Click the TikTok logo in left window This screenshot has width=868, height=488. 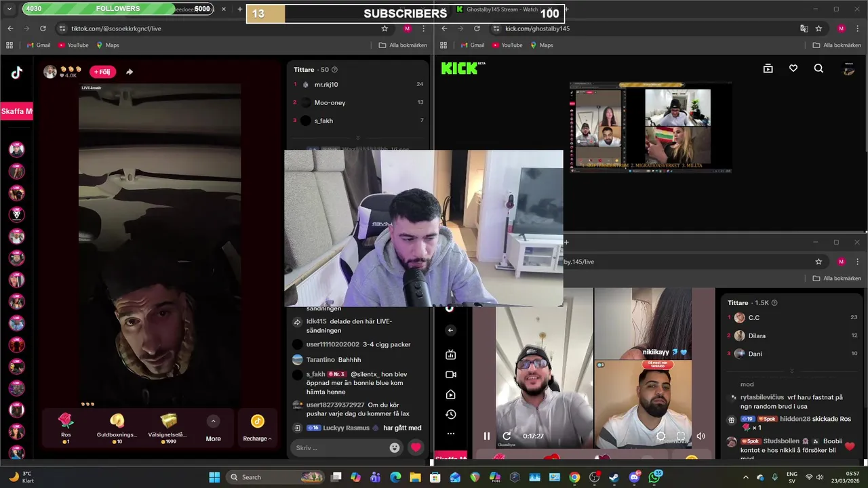[x=17, y=73]
